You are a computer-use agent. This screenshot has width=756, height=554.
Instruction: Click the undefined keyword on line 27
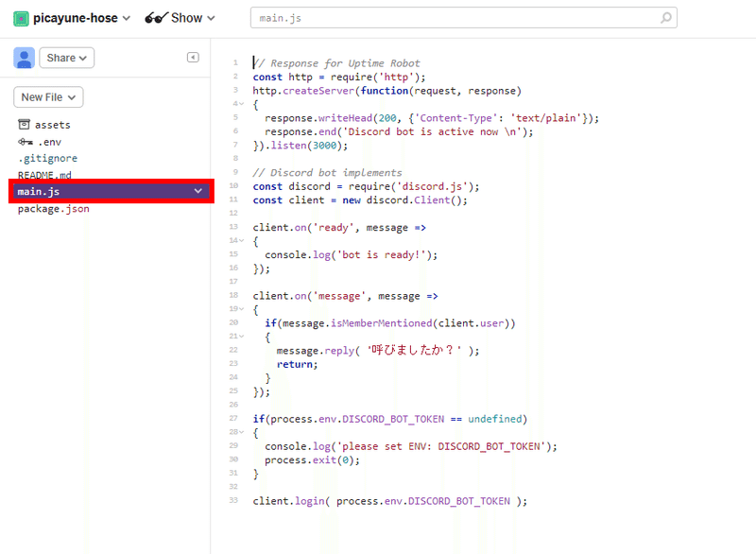tap(494, 419)
